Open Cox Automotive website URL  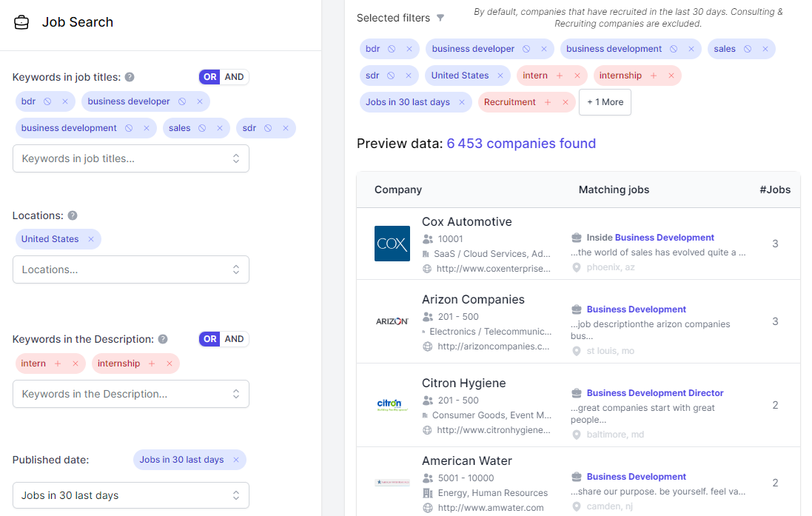click(494, 268)
